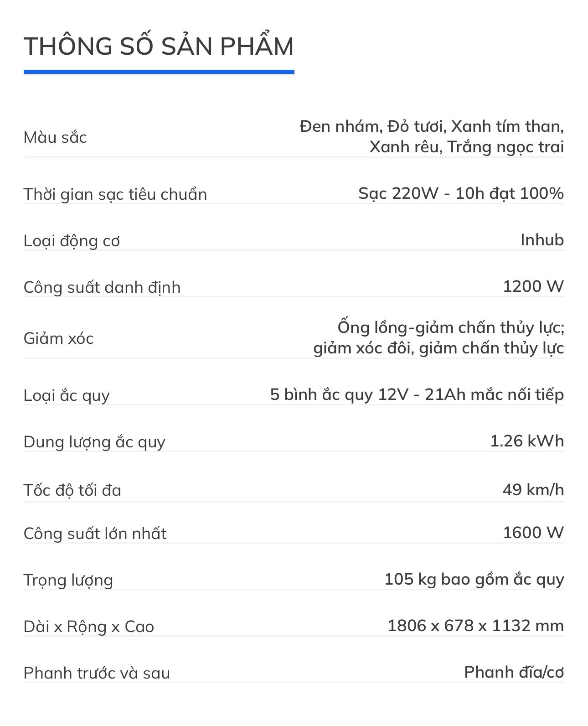Viewport: 588px width, 726px height.
Task: Select the Giảm xóc row label
Action: point(58,338)
